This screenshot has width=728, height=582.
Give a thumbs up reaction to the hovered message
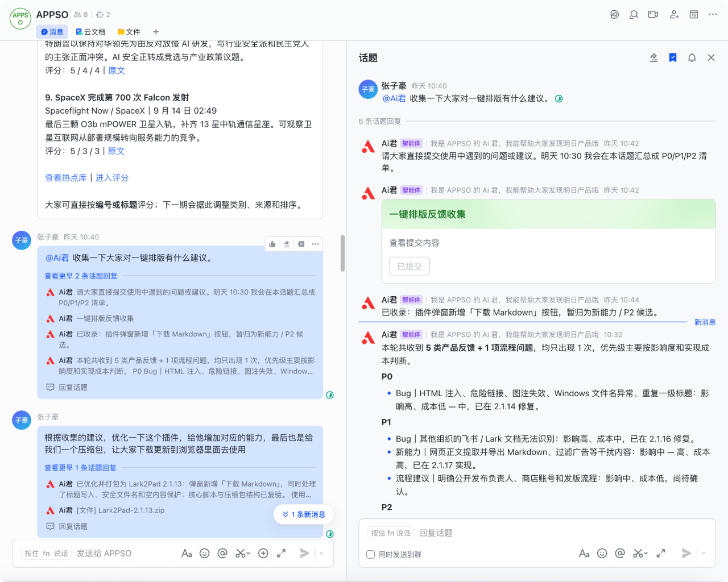point(272,244)
